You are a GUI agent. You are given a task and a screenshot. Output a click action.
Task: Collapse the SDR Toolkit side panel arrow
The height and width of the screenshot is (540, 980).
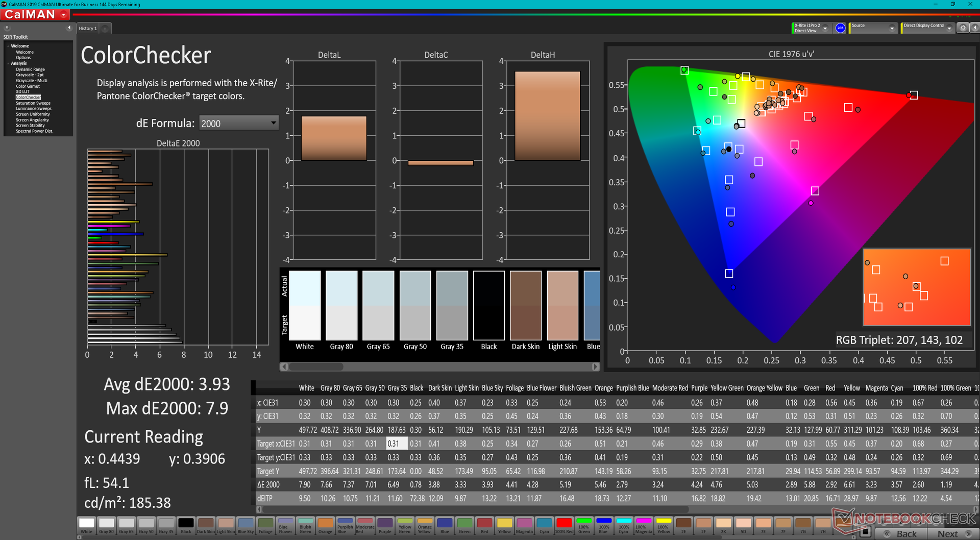pos(69,28)
